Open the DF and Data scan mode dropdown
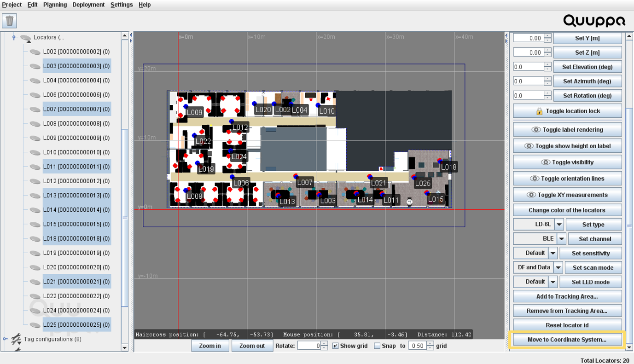The image size is (634, 364). point(558,267)
